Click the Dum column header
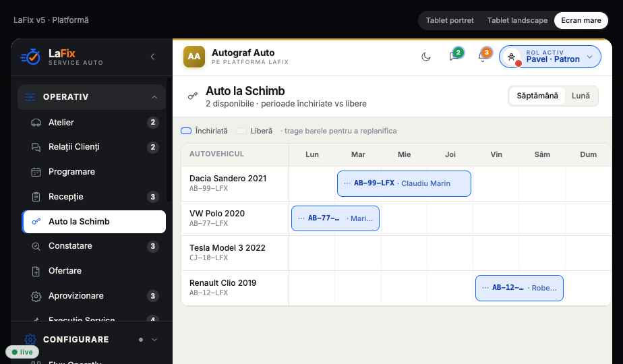Screen dimensions: 623x364 588,154
